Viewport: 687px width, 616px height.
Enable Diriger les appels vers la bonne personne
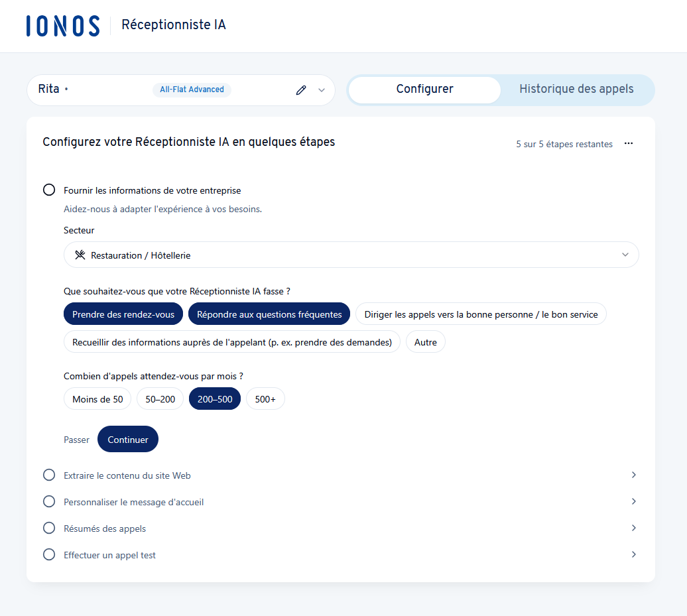point(481,314)
